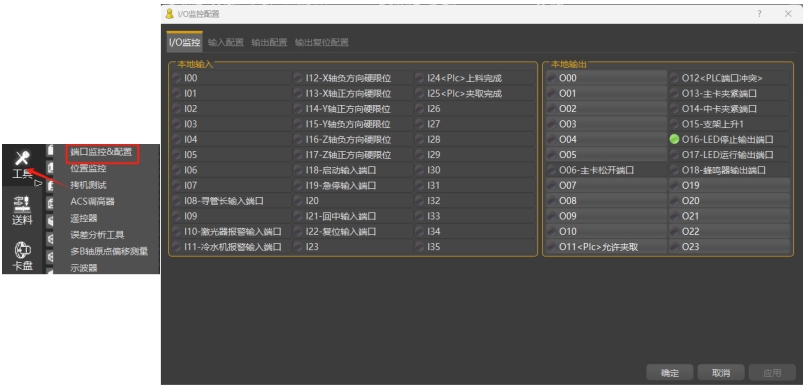This screenshot has height=389, width=807.
Task: Select input I35 row
Action: pos(475,247)
